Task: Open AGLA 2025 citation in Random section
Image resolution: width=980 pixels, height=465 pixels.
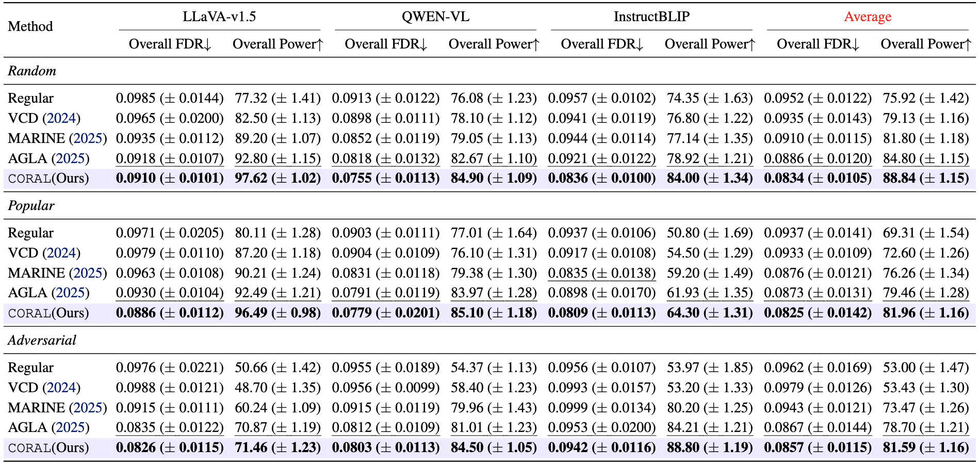Action: pos(70,158)
